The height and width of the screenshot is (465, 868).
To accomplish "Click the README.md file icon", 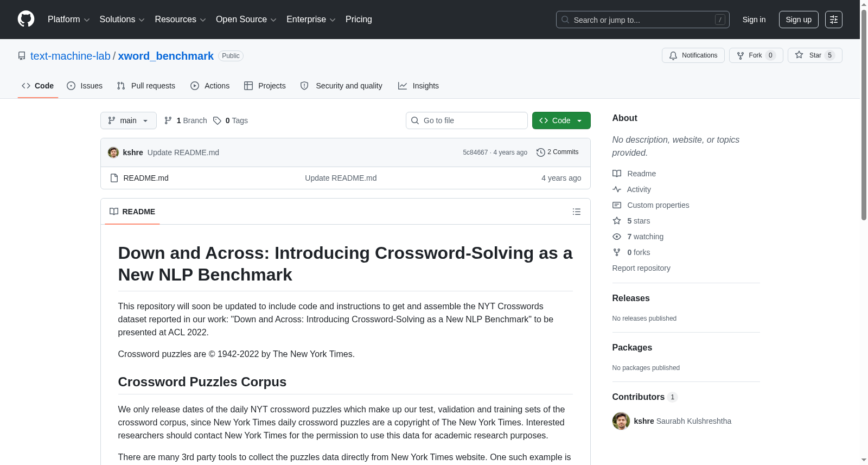I will (114, 178).
